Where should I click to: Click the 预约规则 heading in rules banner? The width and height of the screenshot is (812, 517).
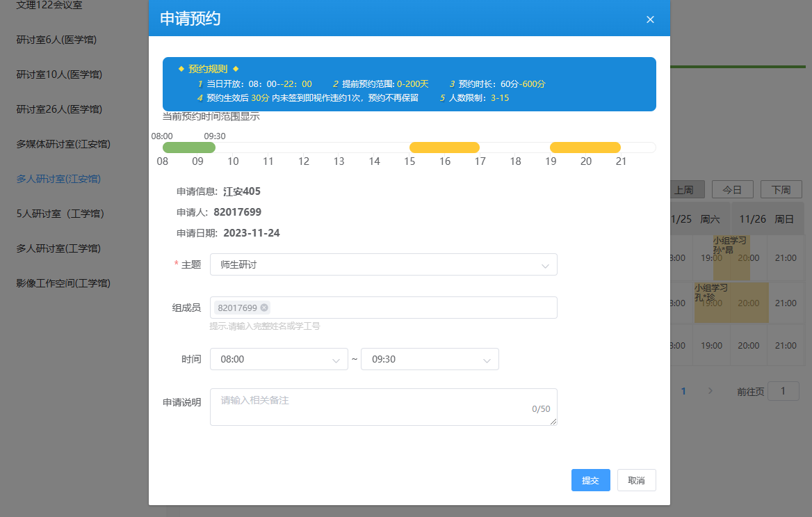[x=208, y=69]
